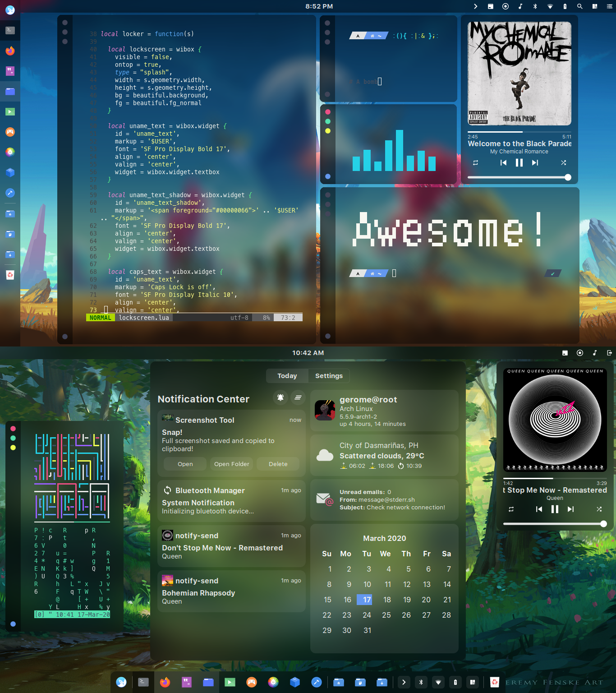Click the Bluetooth icon in the 8:52 PM panel
This screenshot has height=693, width=616.
[x=535, y=6]
